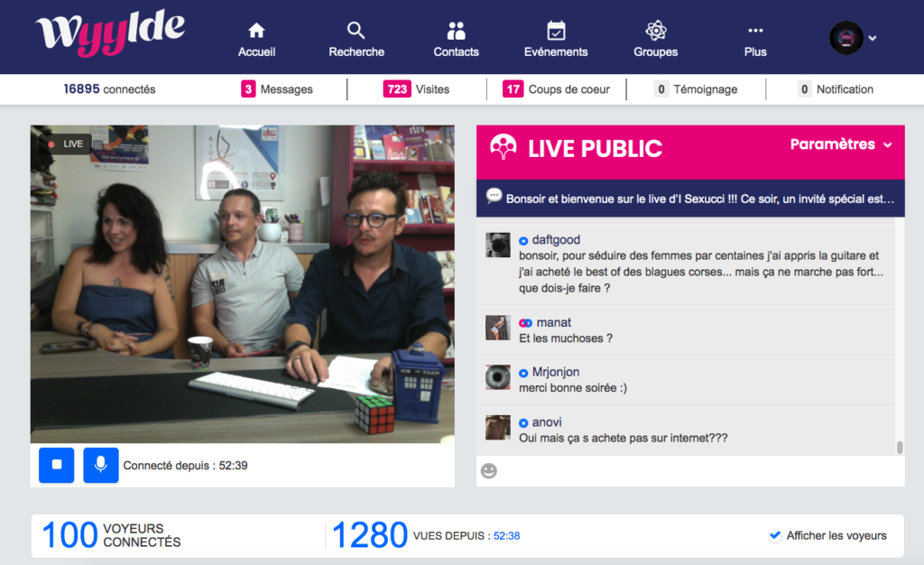Image resolution: width=924 pixels, height=565 pixels.
Task: Open the Groupes atom icon
Action: 655,30
